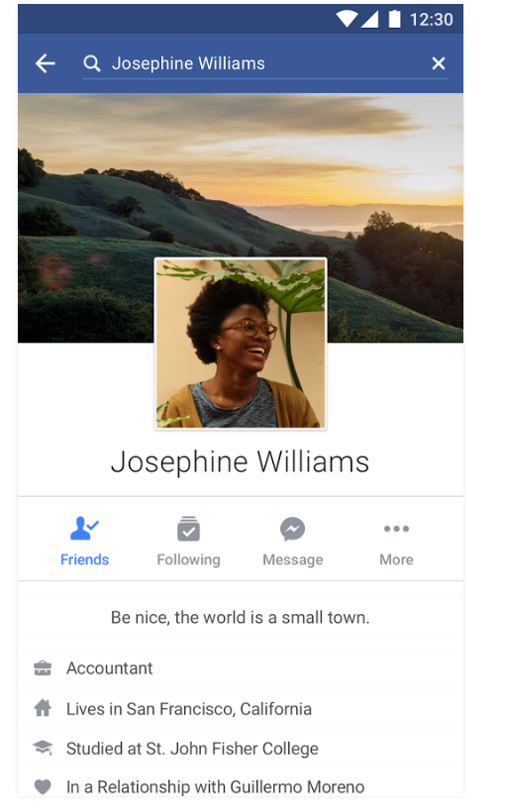Open Messenger via the Message icon
The image size is (505, 812).
pos(293,529)
